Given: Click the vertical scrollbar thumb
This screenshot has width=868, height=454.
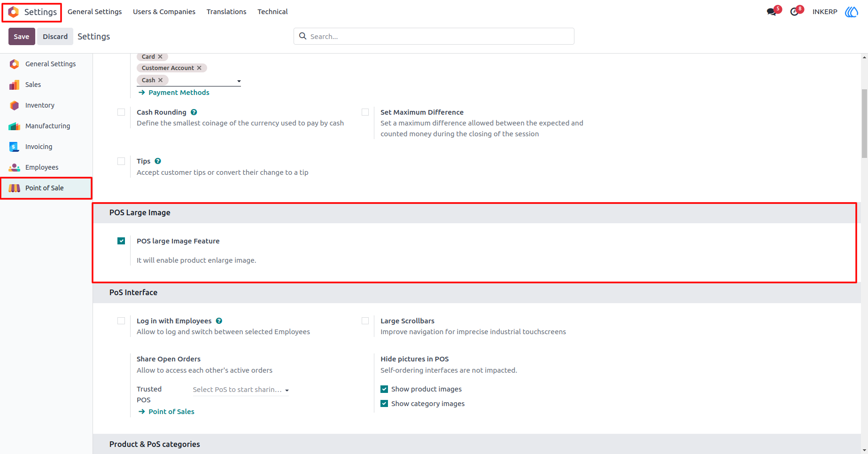Looking at the screenshot, I should [864, 123].
